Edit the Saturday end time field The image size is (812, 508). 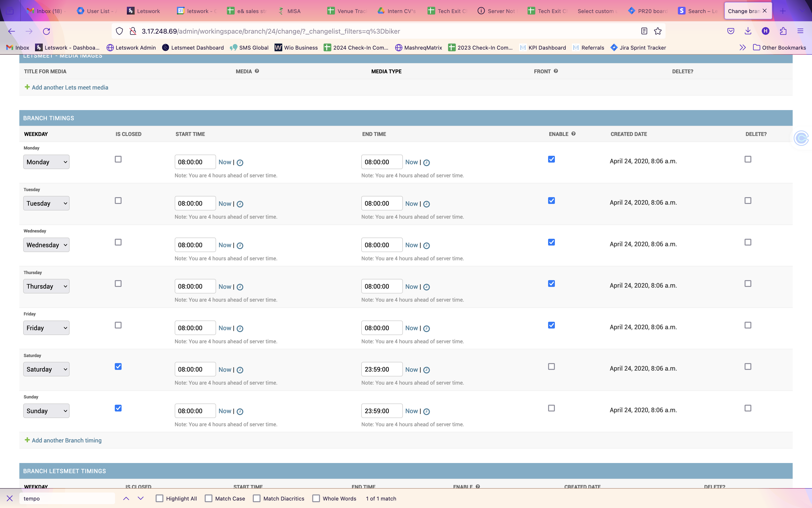382,369
